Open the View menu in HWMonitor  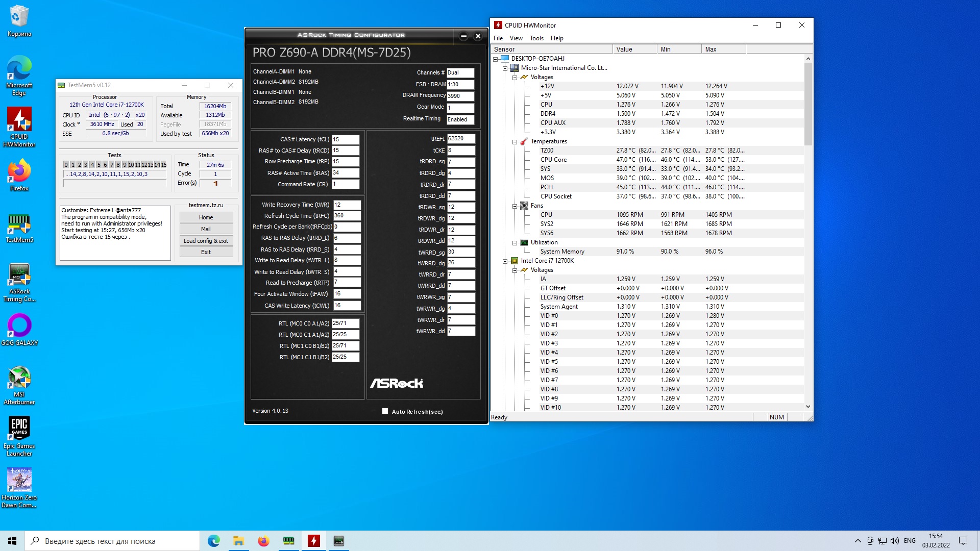[x=516, y=38]
